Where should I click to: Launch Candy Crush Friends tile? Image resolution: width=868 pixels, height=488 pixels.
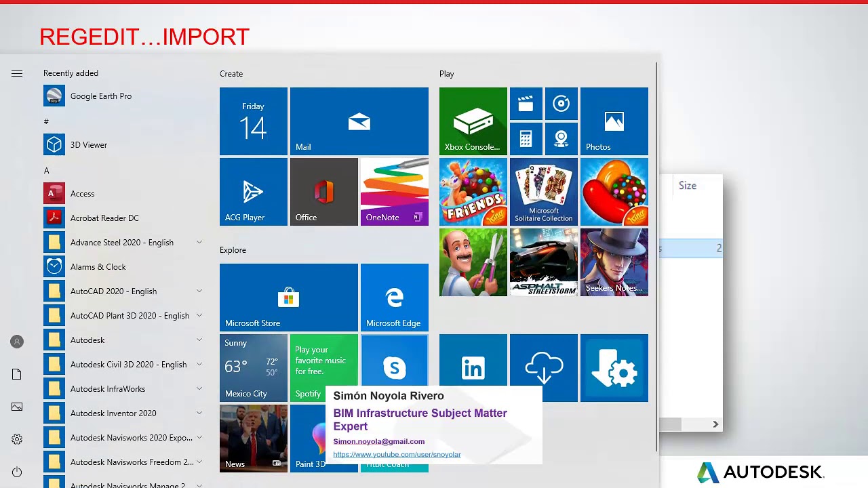click(473, 192)
